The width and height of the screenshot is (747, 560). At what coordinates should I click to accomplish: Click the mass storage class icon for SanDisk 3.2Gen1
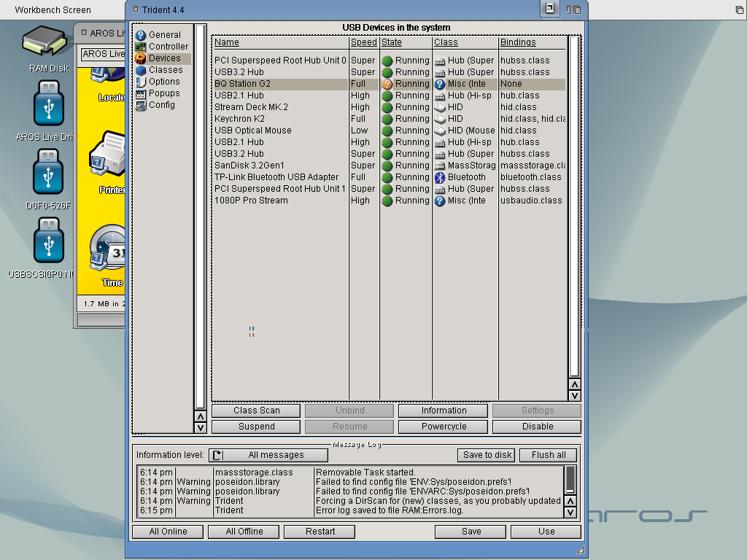tap(440, 166)
